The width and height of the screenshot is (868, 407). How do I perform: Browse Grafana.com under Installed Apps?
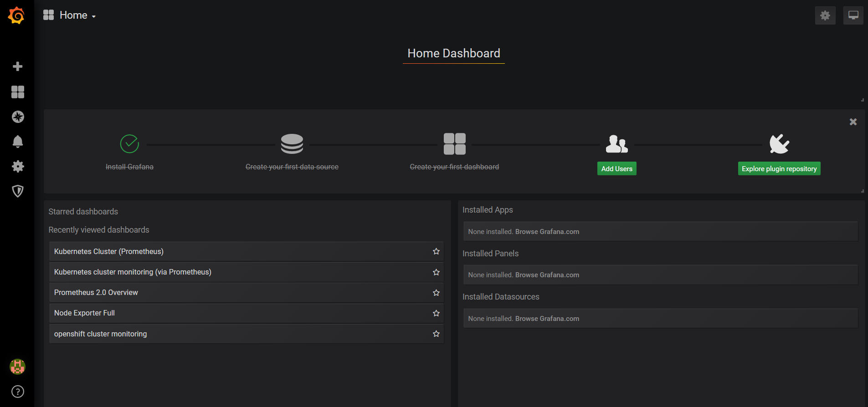[x=547, y=232]
